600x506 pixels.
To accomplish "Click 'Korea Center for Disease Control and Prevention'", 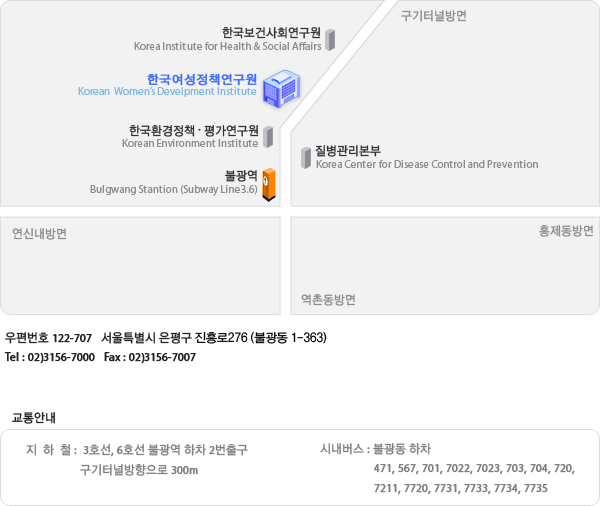I will [x=427, y=164].
